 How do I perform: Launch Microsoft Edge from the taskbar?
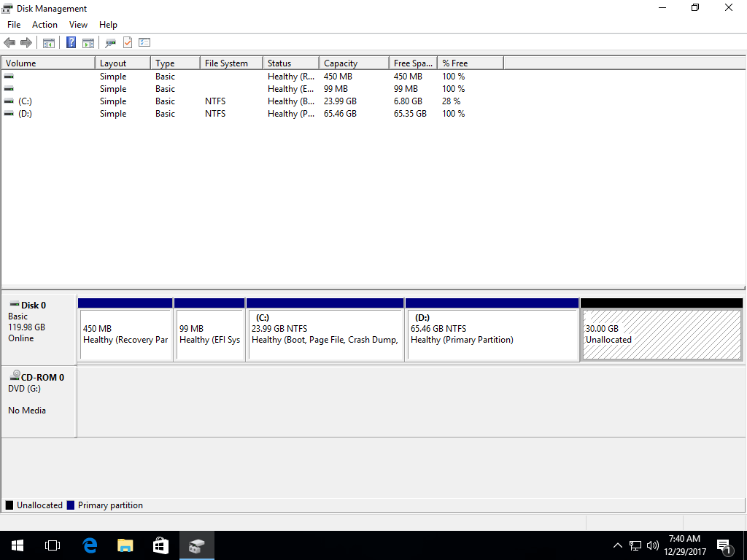(89, 545)
